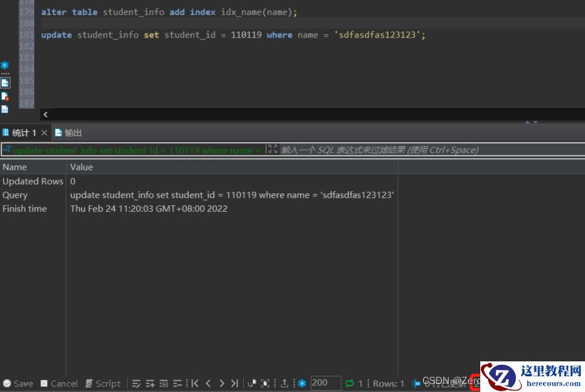Expand the filter panel with the maximize icon
Viewport: 585px width, 392px height.
pyautogui.click(x=273, y=150)
